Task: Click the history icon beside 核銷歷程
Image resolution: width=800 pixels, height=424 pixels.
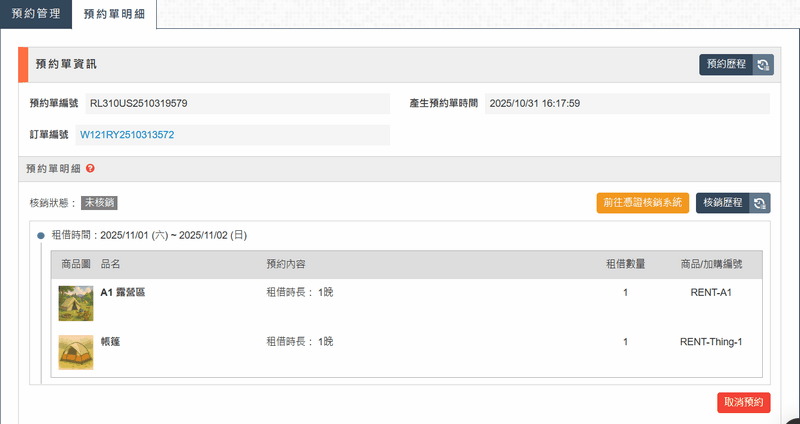Action: click(x=760, y=203)
